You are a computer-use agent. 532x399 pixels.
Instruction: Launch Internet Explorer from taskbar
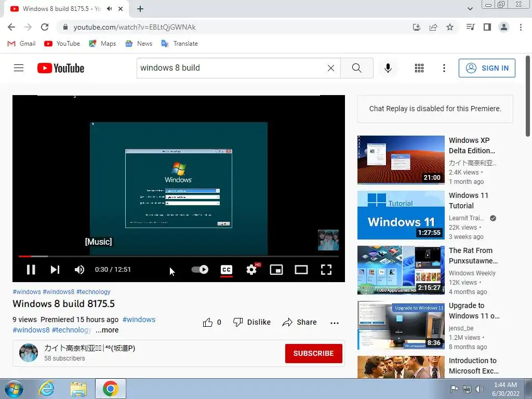coord(46,389)
